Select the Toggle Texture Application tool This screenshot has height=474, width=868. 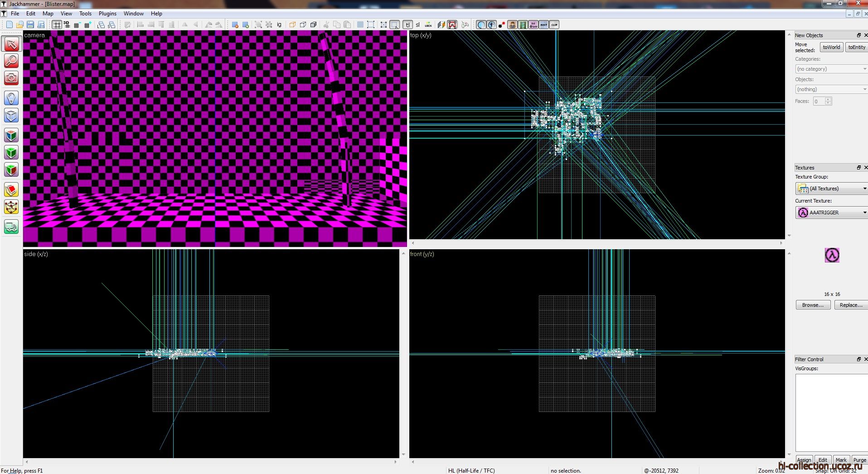11,135
